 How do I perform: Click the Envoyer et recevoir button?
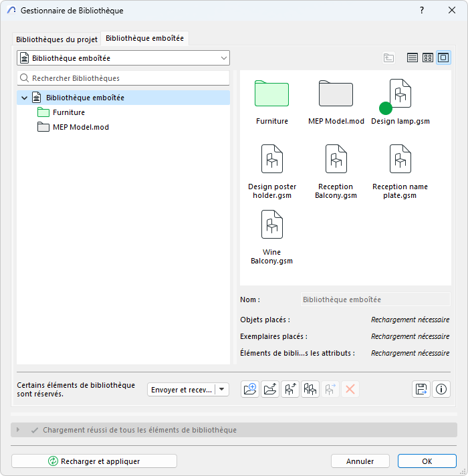(x=181, y=390)
